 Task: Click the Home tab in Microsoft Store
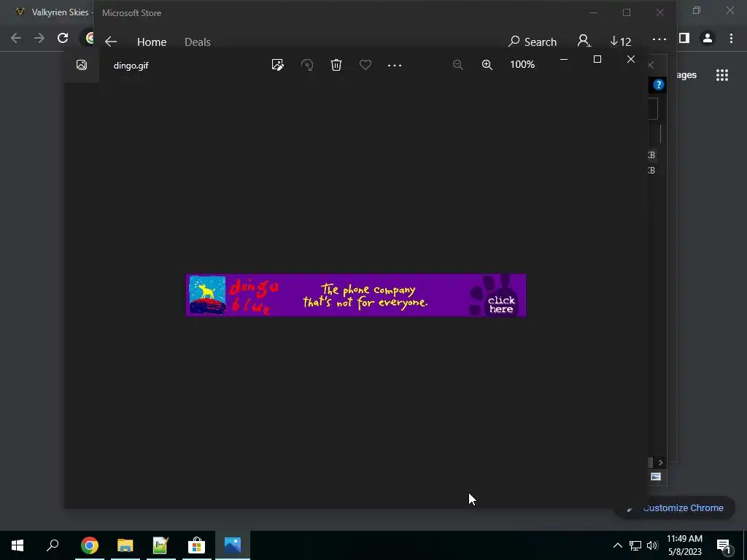(152, 42)
